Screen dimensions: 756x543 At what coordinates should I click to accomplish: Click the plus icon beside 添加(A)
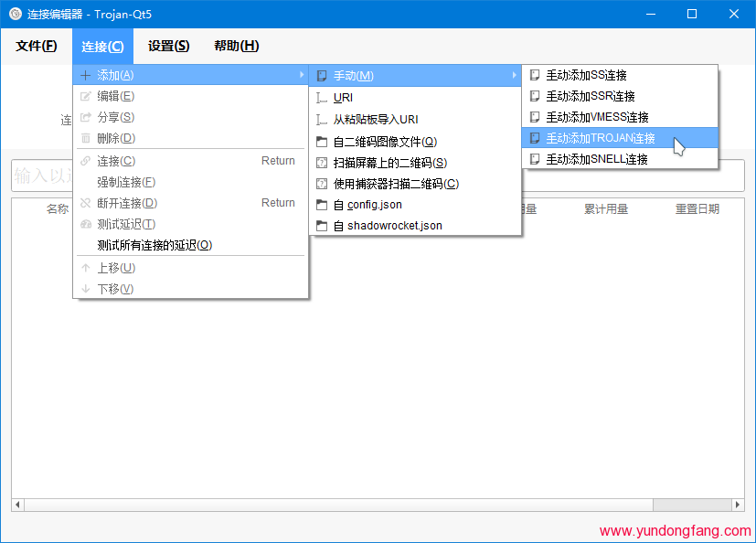pyautogui.click(x=85, y=75)
